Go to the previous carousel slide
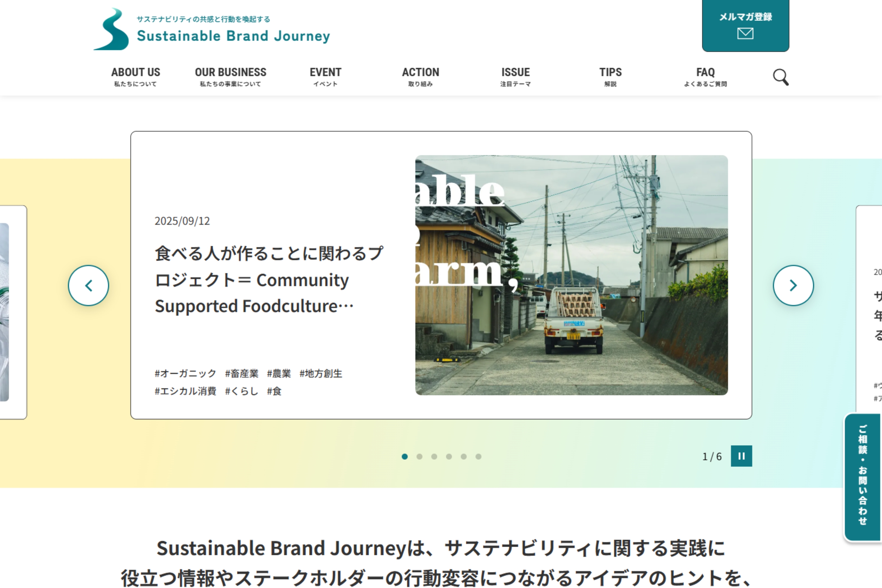This screenshot has width=882, height=588. coord(89,286)
